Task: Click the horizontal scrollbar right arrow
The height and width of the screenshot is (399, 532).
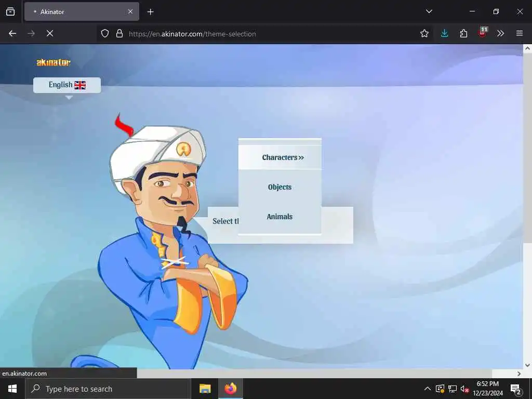Action: [519, 374]
